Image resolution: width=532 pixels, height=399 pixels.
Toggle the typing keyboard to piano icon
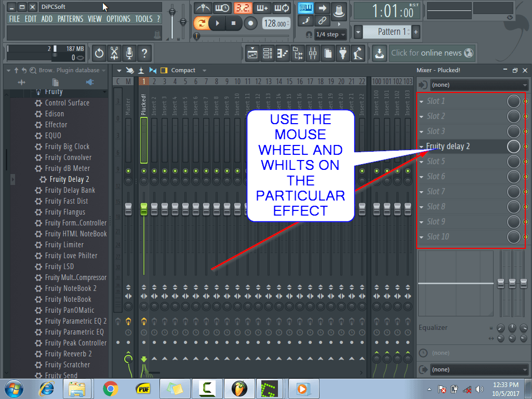click(305, 7)
